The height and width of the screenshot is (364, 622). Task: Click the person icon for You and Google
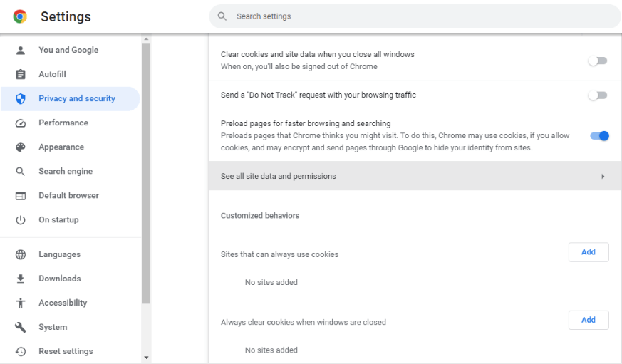pos(21,50)
